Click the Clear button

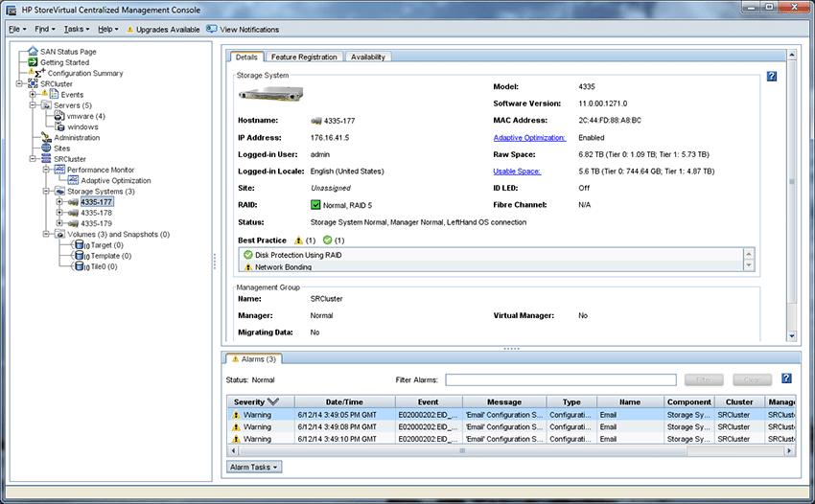(752, 379)
